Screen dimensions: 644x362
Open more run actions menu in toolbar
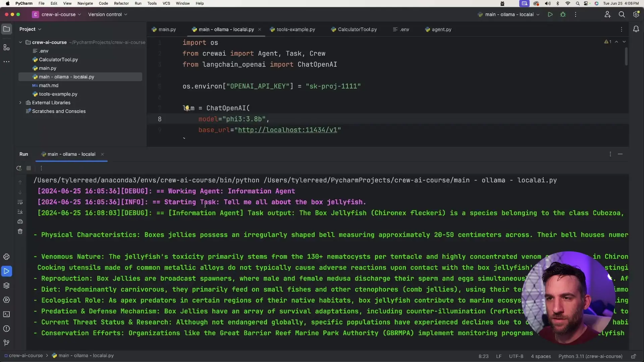(576, 14)
